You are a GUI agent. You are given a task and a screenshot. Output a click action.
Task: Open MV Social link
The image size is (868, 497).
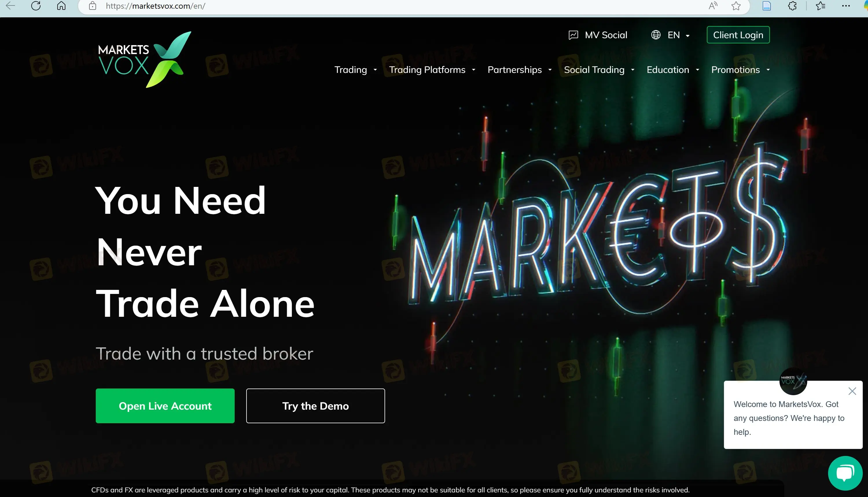[606, 35]
